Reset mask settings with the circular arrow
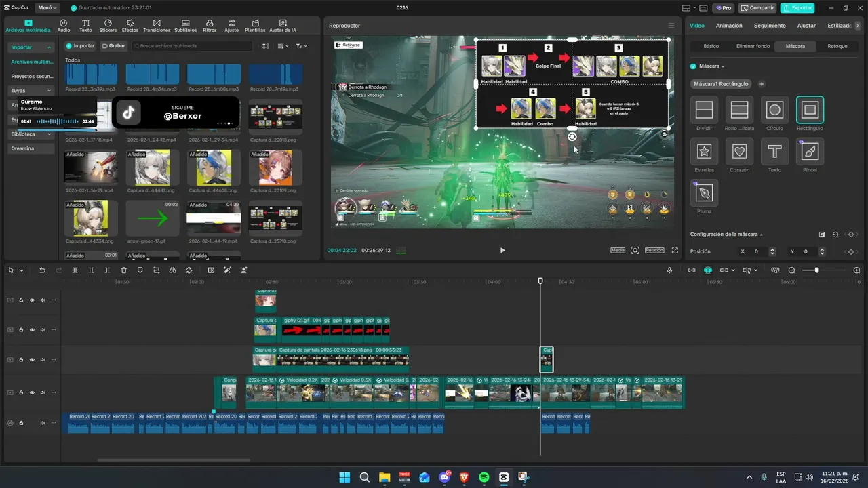 point(835,235)
